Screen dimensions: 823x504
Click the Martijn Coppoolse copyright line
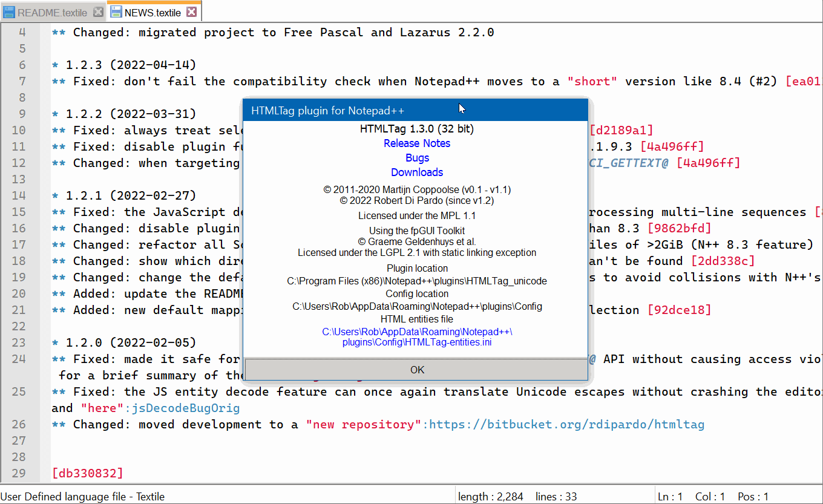[417, 190]
